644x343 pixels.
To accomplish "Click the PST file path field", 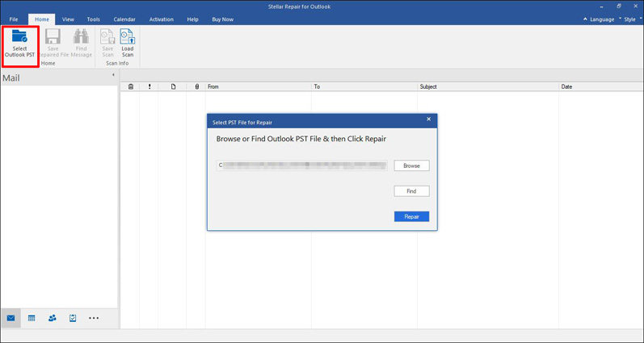I will coord(302,165).
